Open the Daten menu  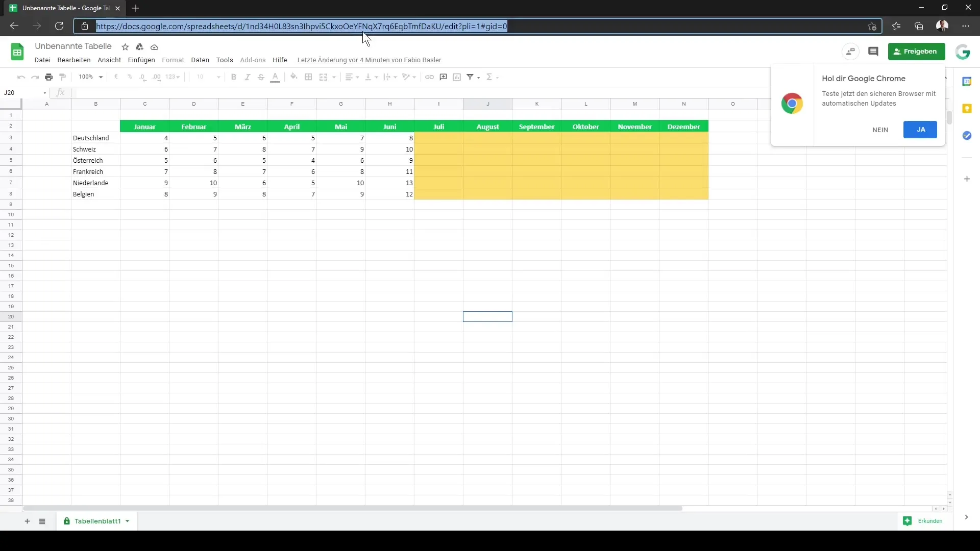(x=200, y=60)
